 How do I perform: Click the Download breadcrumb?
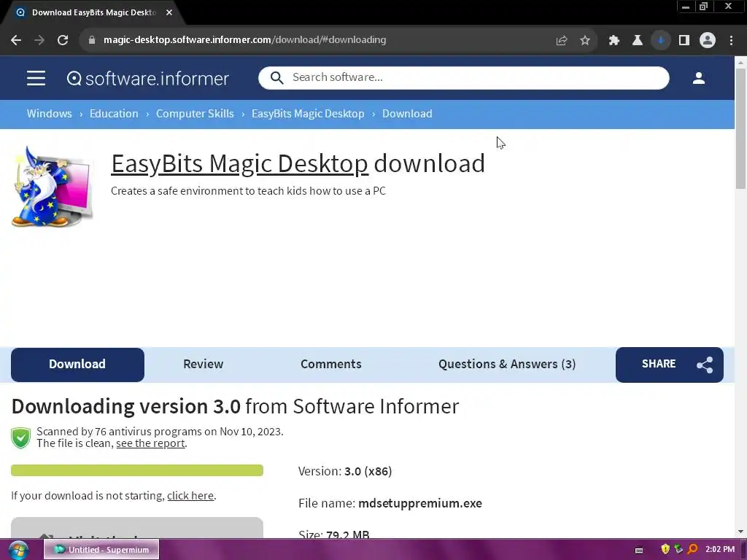[407, 114]
